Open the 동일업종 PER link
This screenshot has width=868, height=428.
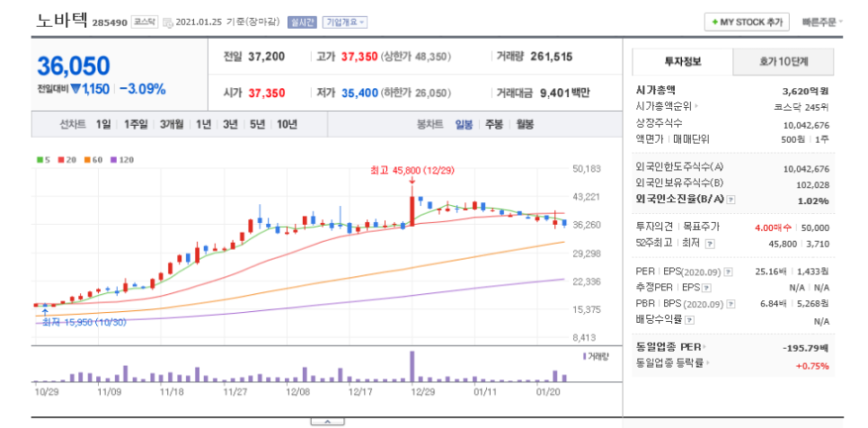(x=669, y=347)
